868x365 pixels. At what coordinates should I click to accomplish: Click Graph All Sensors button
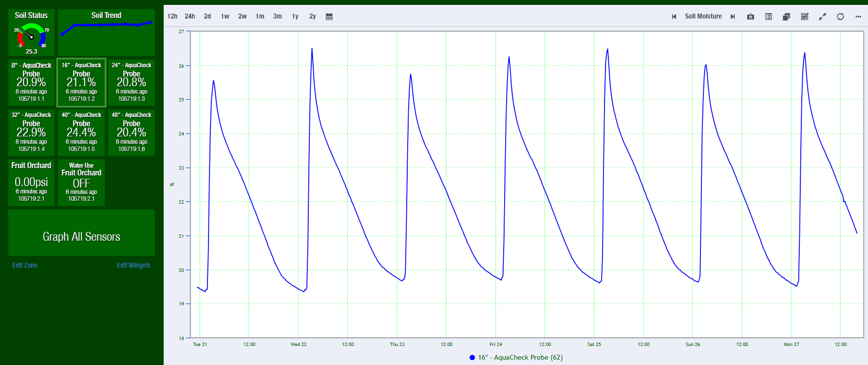pos(81,233)
